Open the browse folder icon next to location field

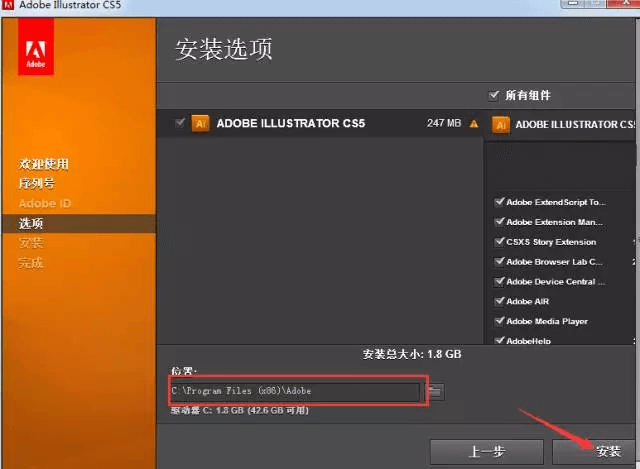(435, 392)
